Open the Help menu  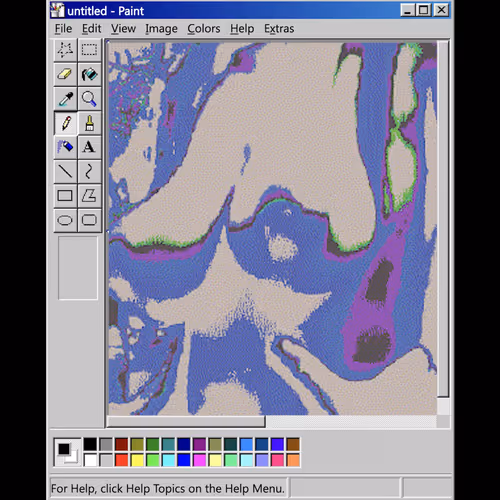click(242, 29)
